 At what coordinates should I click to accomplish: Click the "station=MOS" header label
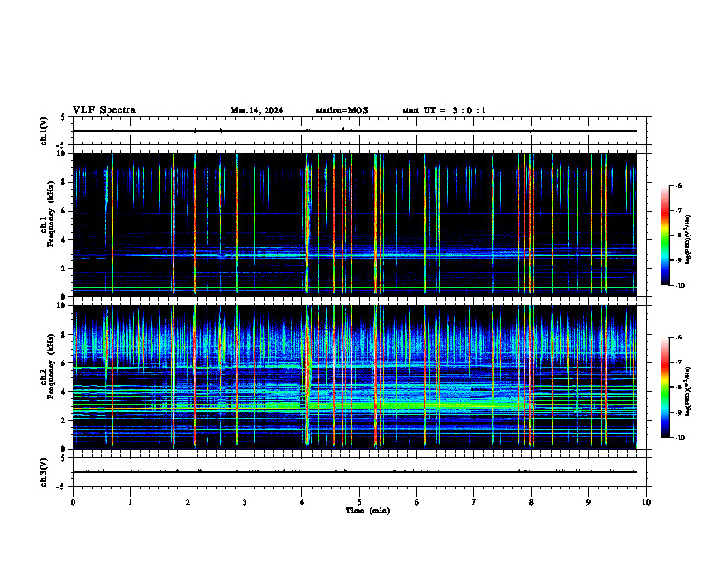pos(342,110)
